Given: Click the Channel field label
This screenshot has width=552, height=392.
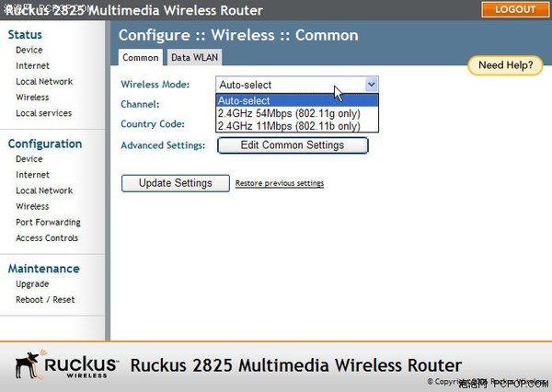Looking at the screenshot, I should coord(140,104).
